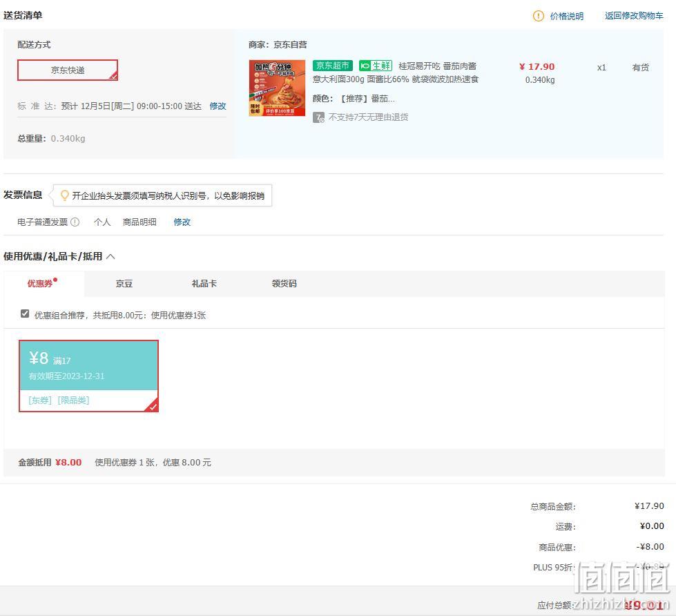The width and height of the screenshot is (676, 616).
Task: Collapse the 使用优惠/礼品卡/抵用 section
Action: point(110,256)
